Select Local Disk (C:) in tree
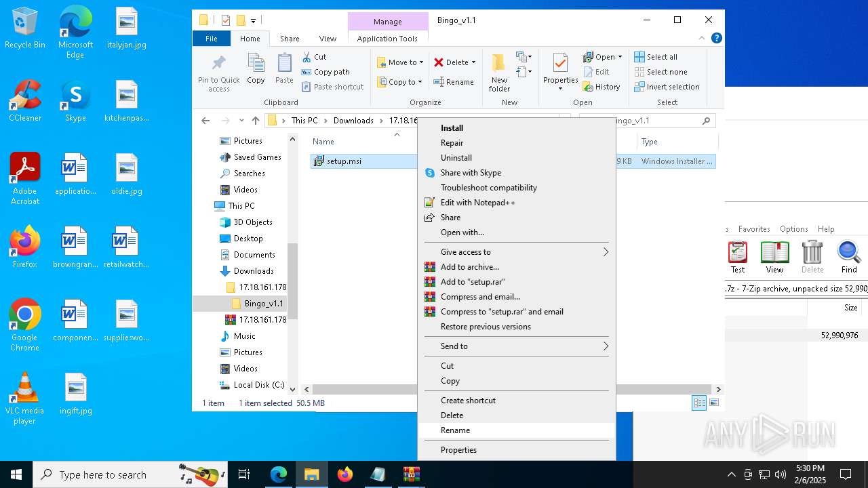 click(x=258, y=385)
